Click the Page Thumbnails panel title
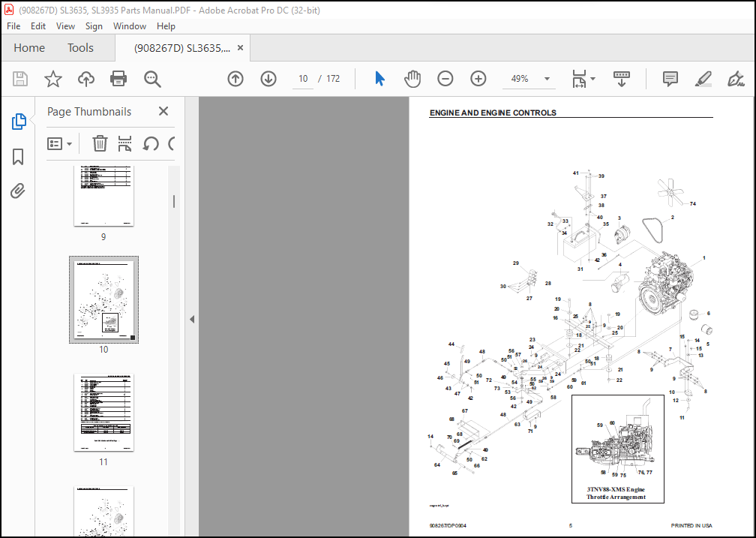Viewport: 756px width, 538px height. (x=89, y=112)
